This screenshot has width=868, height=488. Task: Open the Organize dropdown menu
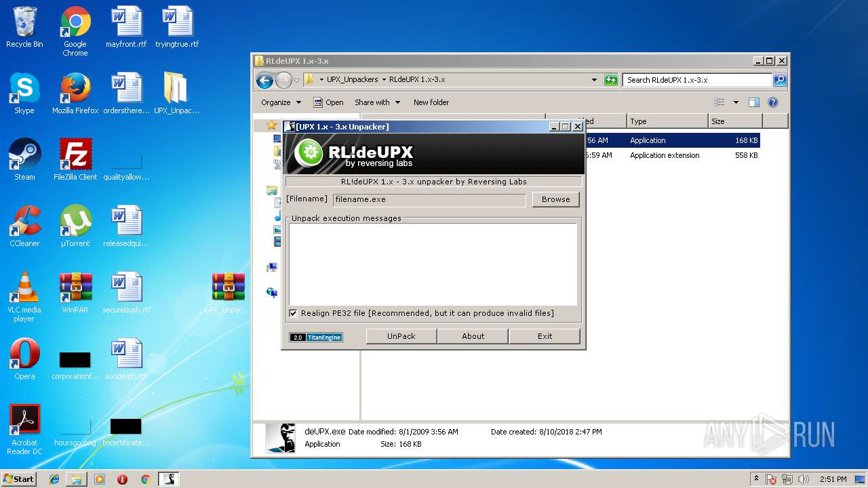(x=281, y=102)
